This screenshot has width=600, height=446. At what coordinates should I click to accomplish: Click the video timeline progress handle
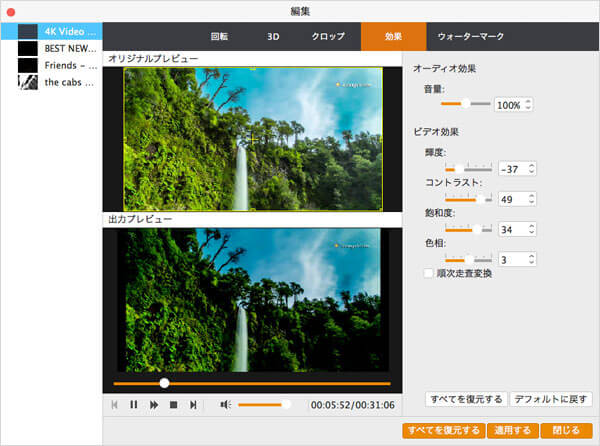coord(164,383)
